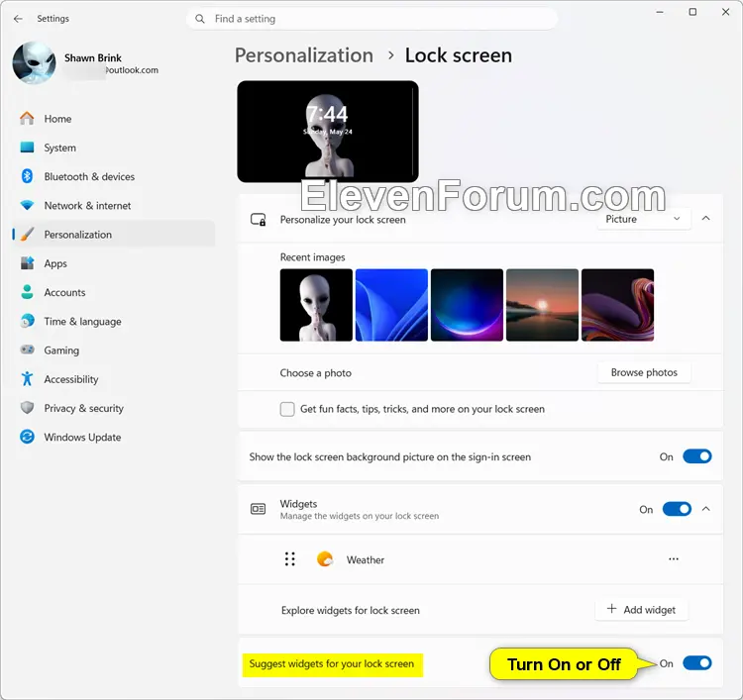Select the sunset landscape recent image
This screenshot has width=743, height=700.
(x=542, y=305)
